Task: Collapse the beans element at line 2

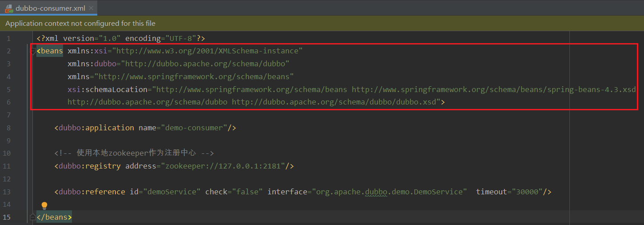Action: click(33, 52)
